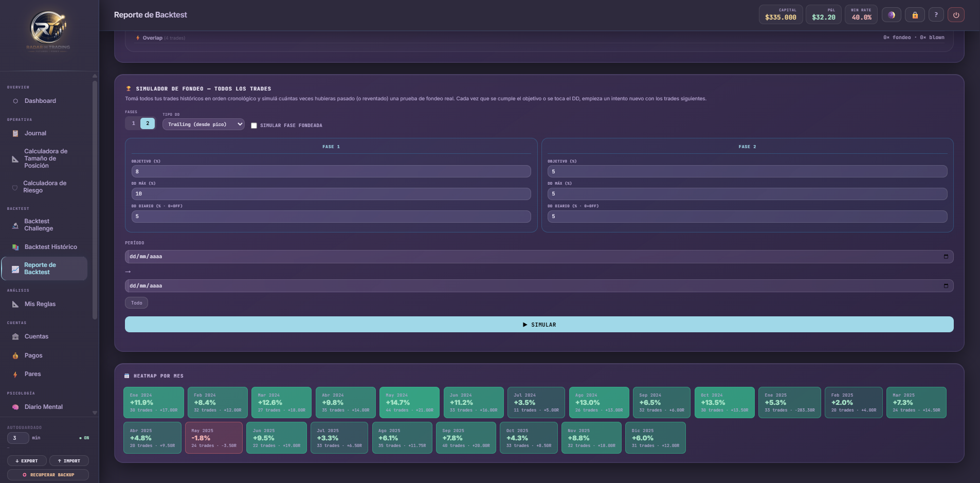Toggle the autoguardado ON indicator
This screenshot has height=483, width=980.
point(84,438)
